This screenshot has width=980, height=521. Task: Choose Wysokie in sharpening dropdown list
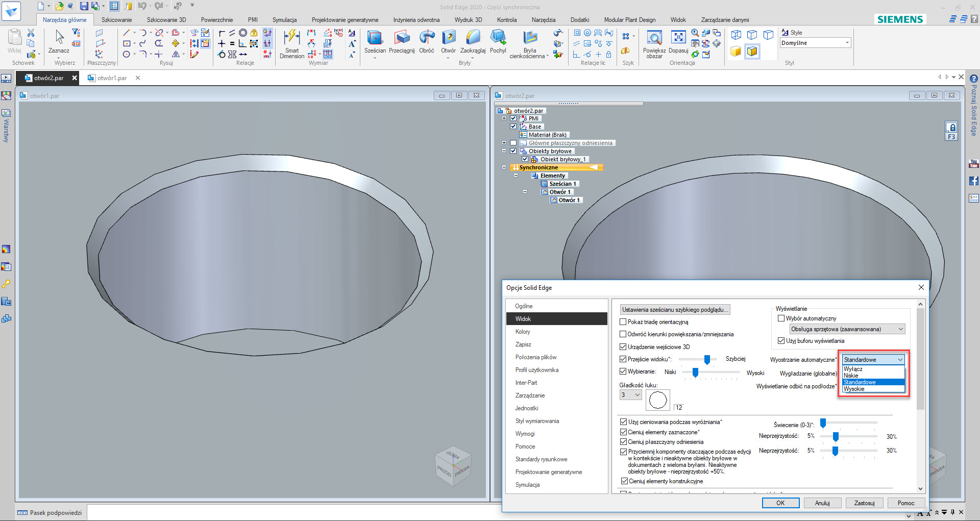[873, 389]
